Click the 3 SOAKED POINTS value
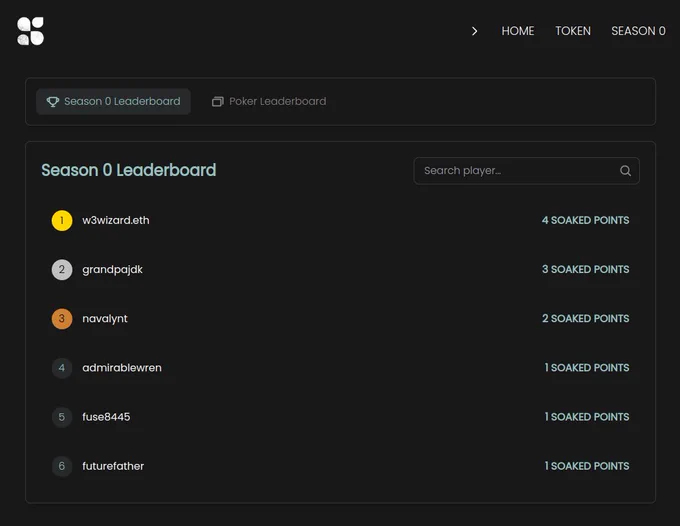The height and width of the screenshot is (526, 680). tap(585, 269)
